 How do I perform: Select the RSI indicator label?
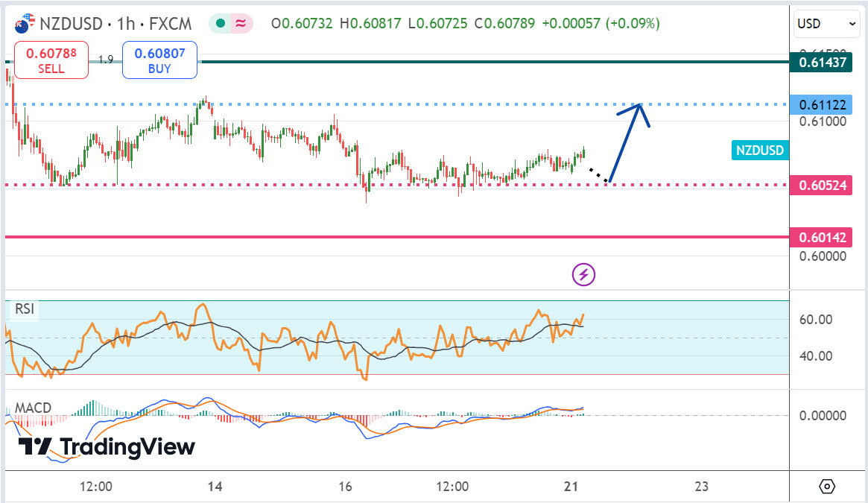click(24, 309)
